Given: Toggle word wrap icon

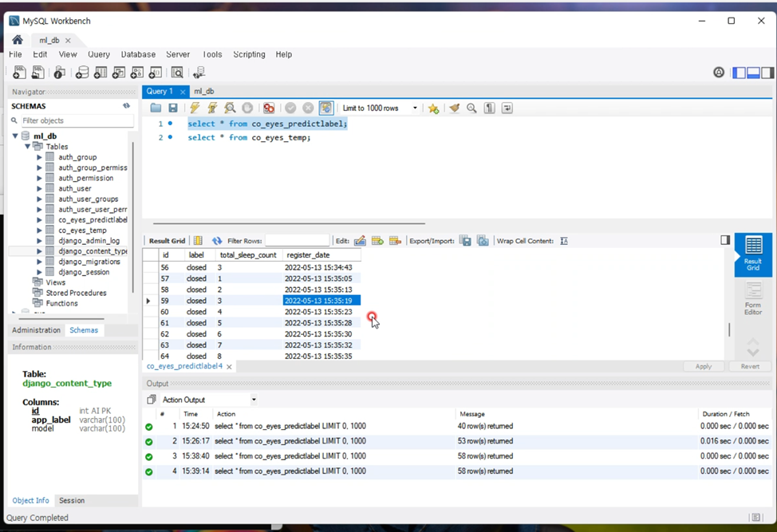Looking at the screenshot, I should 507,108.
